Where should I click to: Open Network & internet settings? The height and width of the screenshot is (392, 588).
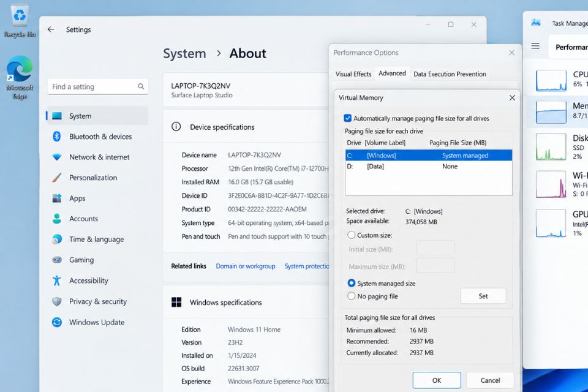tap(97, 157)
